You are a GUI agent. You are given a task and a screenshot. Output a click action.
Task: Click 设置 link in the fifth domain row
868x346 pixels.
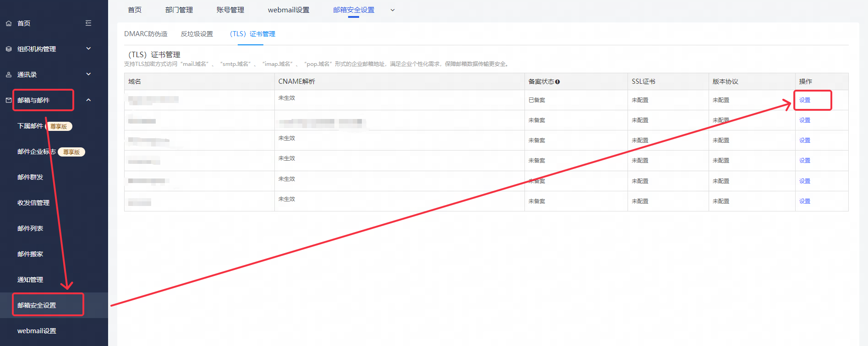805,181
